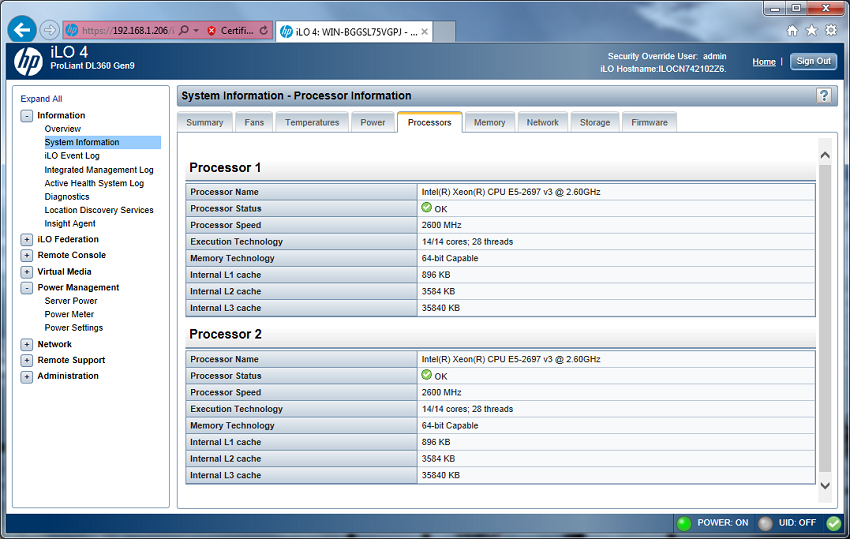
Task: Click the browser forward arrow button
Action: [x=49, y=30]
